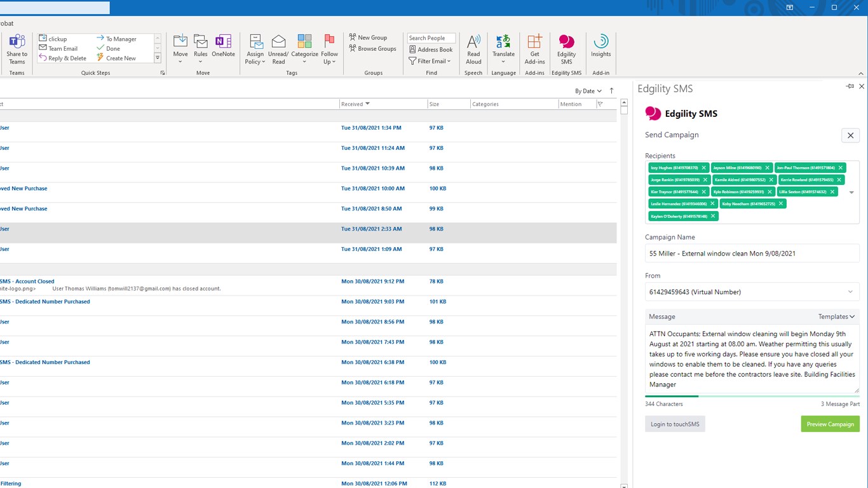Close the Edgility SMS task pane
The width and height of the screenshot is (868, 488).
coord(862,86)
